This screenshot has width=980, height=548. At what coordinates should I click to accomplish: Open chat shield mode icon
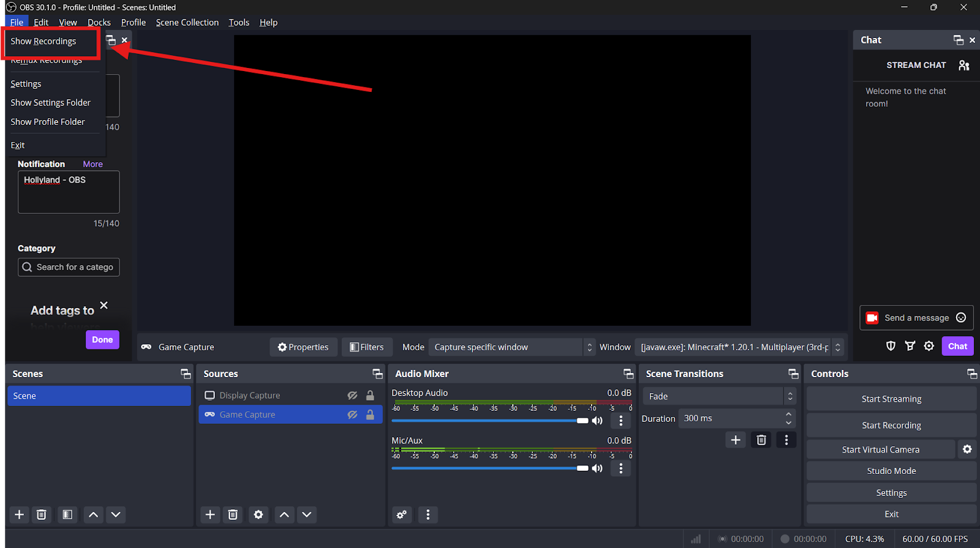tap(891, 346)
